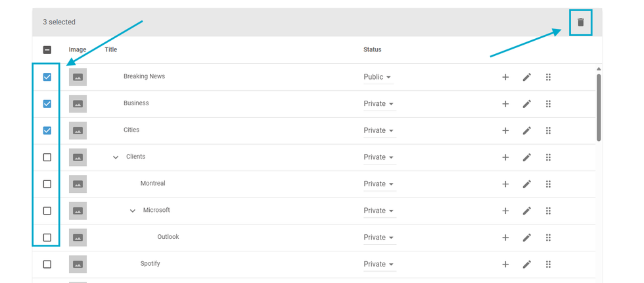Edit the Montreal entry
Image resolution: width=644 pixels, height=283 pixels.
coord(526,184)
